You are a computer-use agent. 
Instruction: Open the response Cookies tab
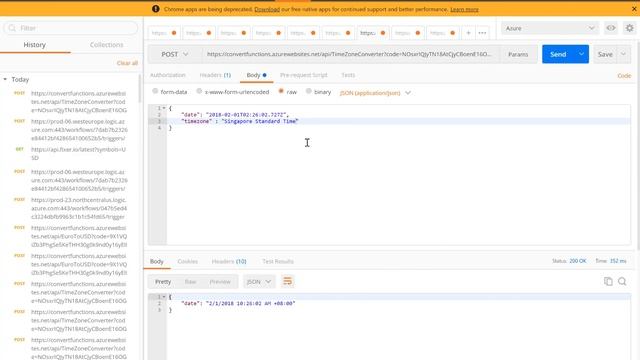point(187,261)
